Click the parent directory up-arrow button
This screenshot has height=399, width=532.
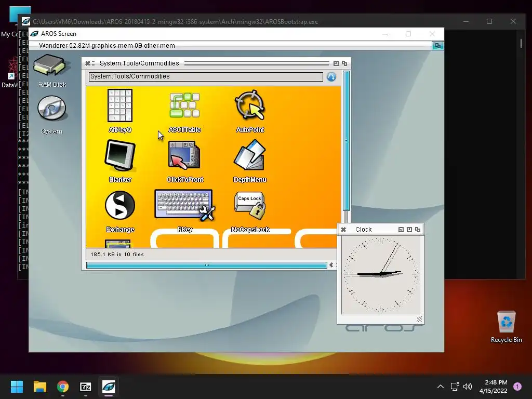pos(331,77)
